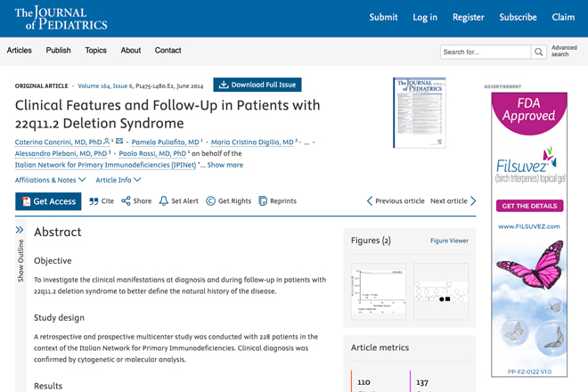Click the Study design subheading

59,318
